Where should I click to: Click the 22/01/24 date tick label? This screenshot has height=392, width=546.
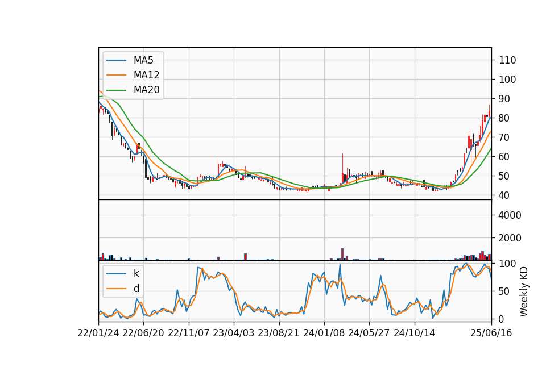point(98,333)
